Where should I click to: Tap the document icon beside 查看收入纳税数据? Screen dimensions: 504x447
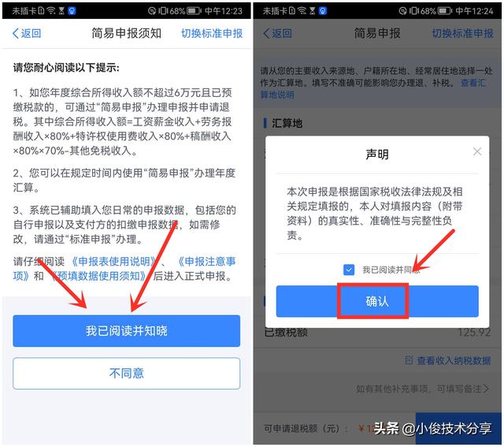pos(409,360)
